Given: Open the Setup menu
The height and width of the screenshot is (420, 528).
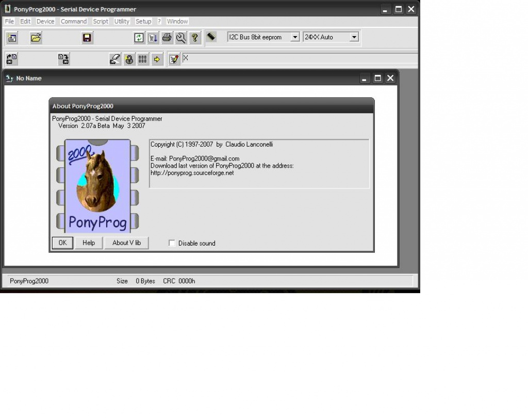Looking at the screenshot, I should coord(143,21).
